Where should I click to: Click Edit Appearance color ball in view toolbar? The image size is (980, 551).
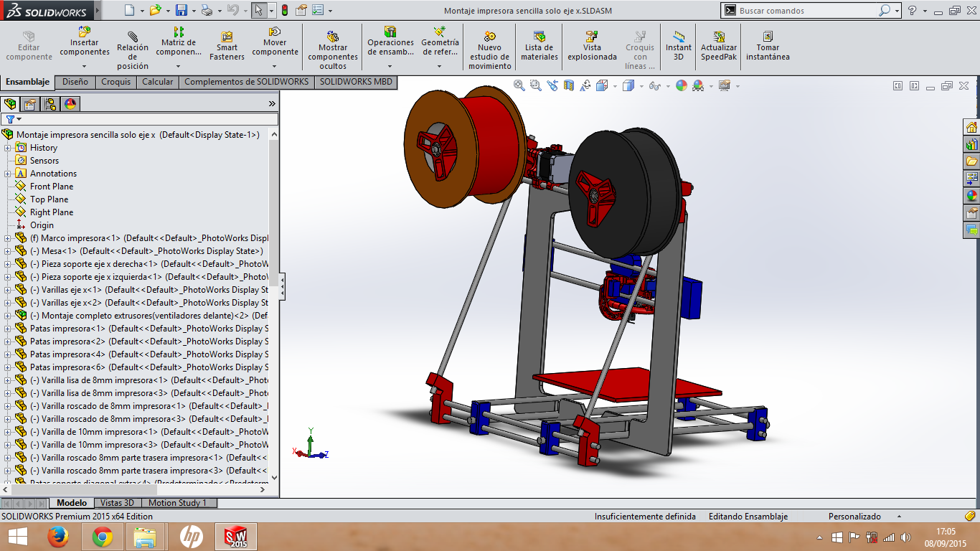681,85
